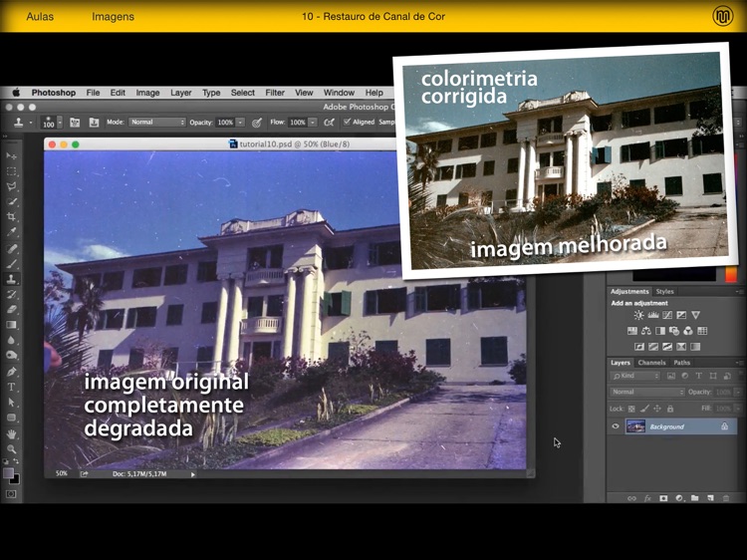Toggle pixel layer filter
Image resolution: width=747 pixels, height=560 pixels.
[x=670, y=376]
